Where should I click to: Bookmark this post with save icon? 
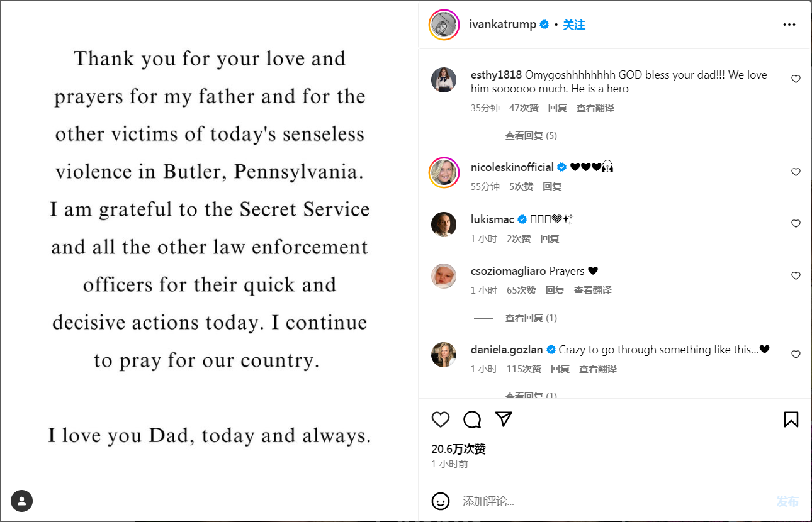coord(791,419)
